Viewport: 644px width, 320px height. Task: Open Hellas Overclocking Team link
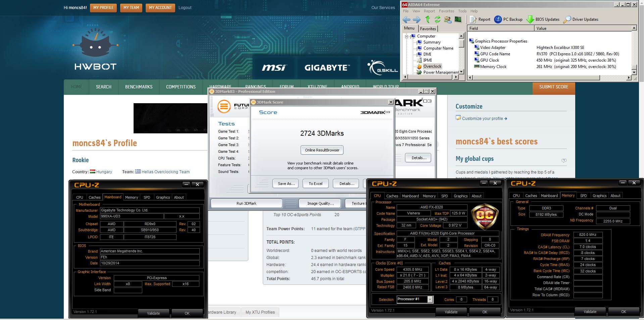(x=165, y=172)
